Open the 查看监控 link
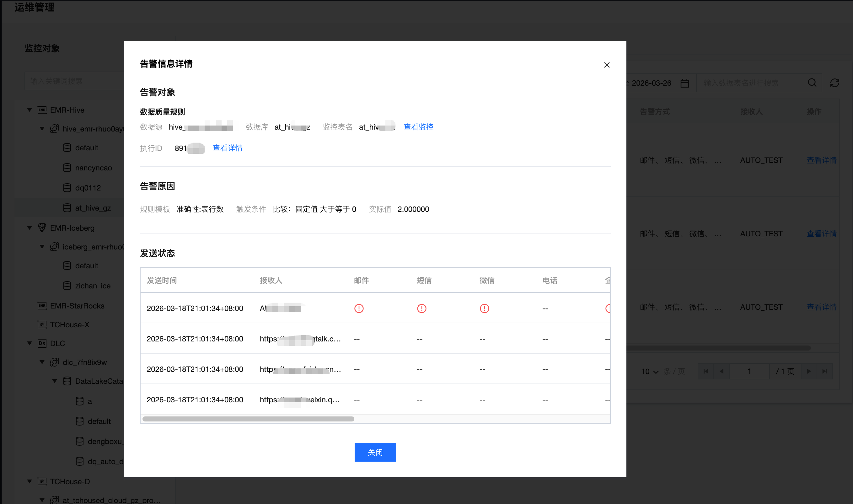This screenshot has width=853, height=504. click(418, 127)
